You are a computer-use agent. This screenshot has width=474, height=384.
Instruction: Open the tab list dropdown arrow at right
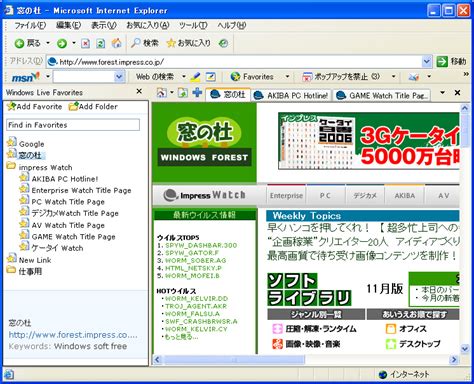tap(442, 92)
